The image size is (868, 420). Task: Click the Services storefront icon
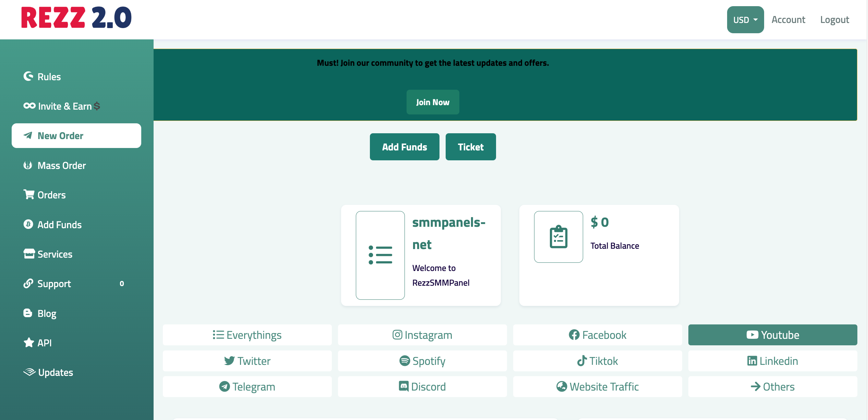(x=29, y=254)
